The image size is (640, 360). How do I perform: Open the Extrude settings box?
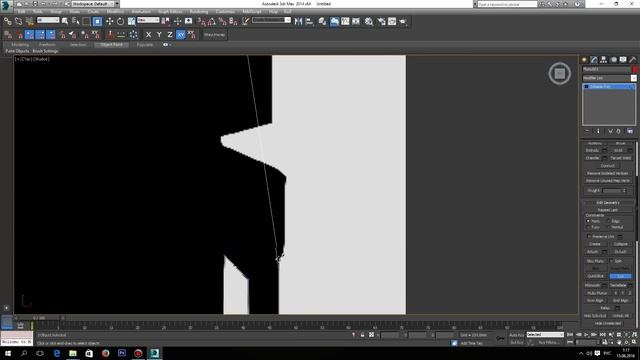pyautogui.click(x=604, y=150)
